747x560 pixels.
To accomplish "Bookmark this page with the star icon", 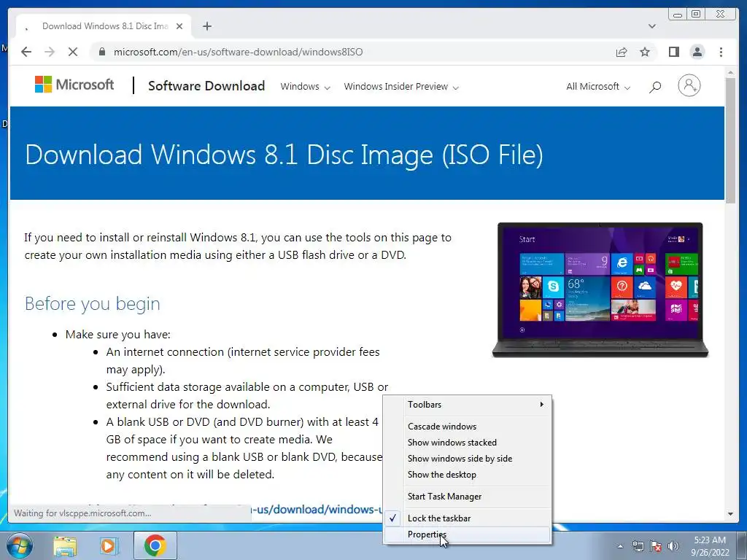I will [645, 52].
